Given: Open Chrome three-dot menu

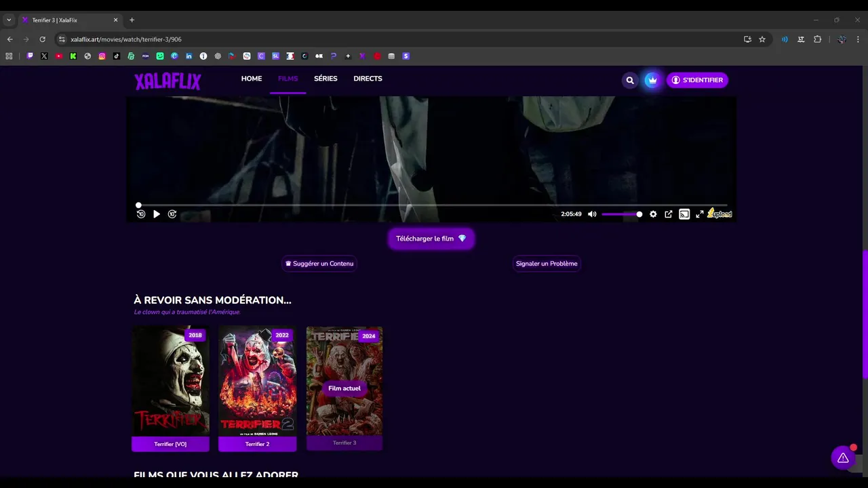Looking at the screenshot, I should click(859, 39).
